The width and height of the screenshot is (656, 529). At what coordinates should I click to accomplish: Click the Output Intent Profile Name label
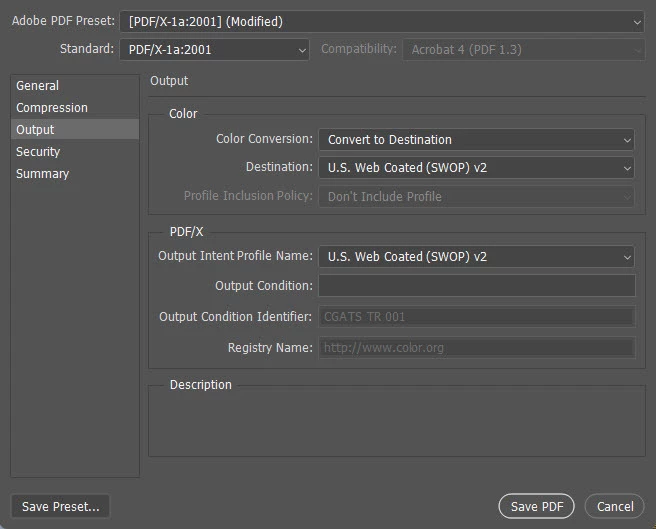point(235,256)
